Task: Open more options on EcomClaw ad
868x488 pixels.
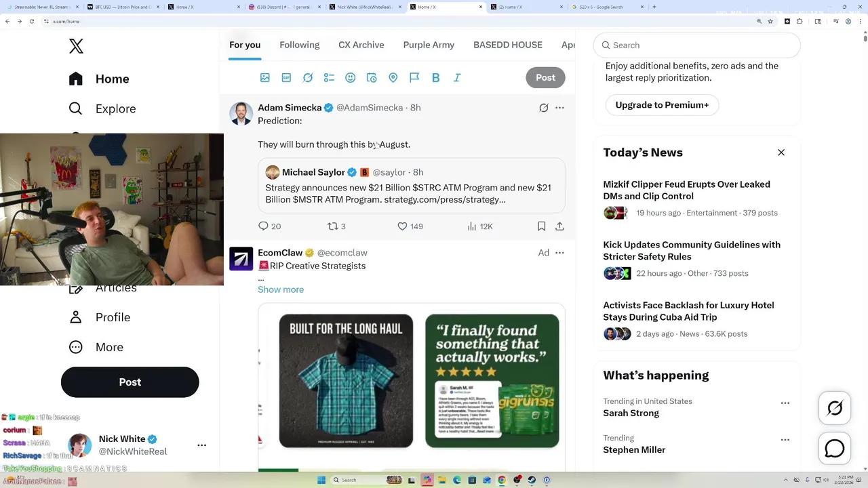Action: 559,253
